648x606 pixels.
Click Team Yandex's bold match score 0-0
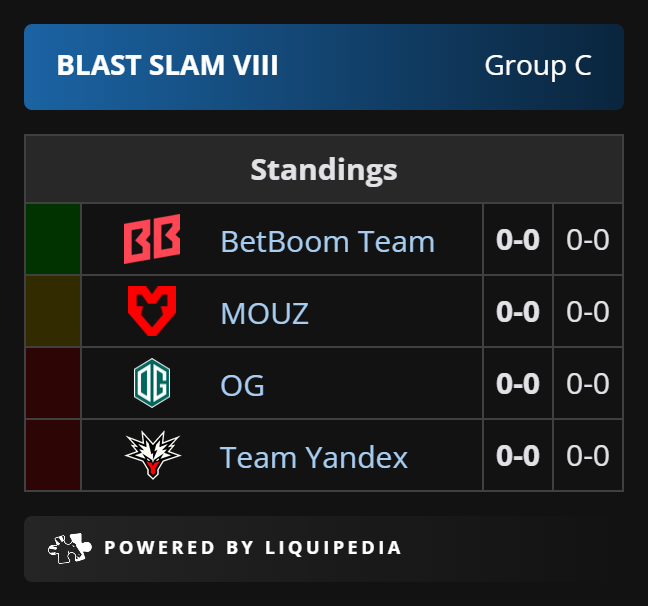pos(518,456)
